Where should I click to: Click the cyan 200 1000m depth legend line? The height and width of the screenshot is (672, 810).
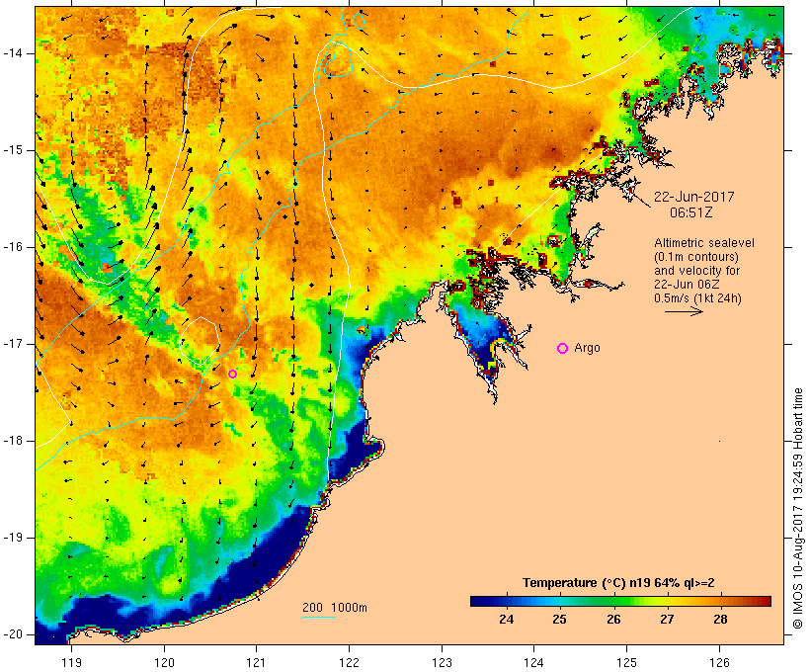319,617
